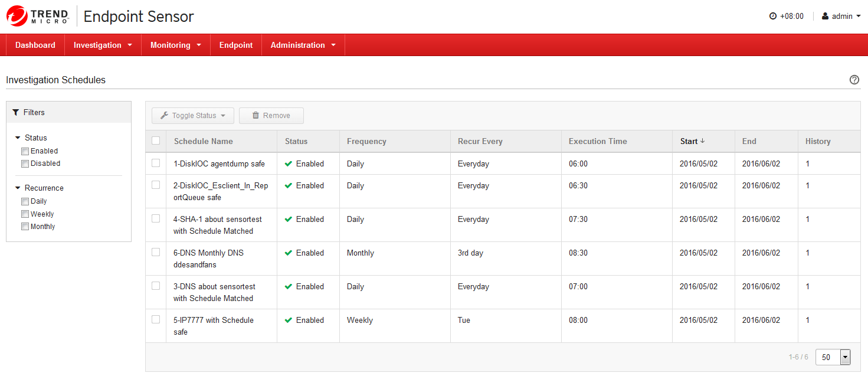Viewport: 868px width, 376px height.
Task: Collapse the Recurrence filter section
Action: point(18,188)
